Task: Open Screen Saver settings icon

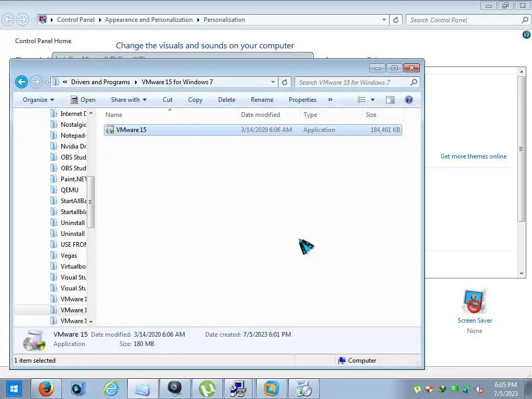Action: click(x=474, y=301)
